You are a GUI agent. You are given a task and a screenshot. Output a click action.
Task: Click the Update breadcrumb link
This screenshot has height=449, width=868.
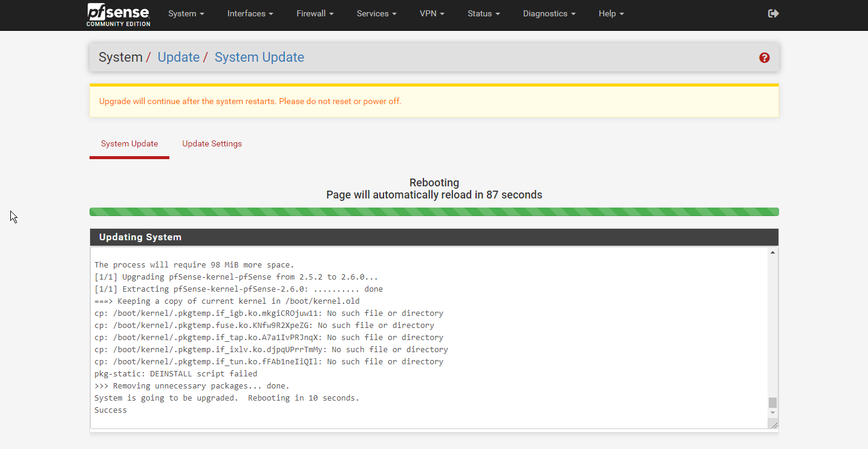pyautogui.click(x=178, y=57)
